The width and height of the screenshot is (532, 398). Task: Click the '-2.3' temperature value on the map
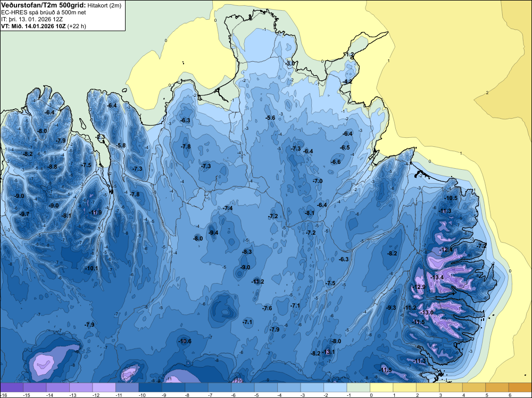[101, 137]
